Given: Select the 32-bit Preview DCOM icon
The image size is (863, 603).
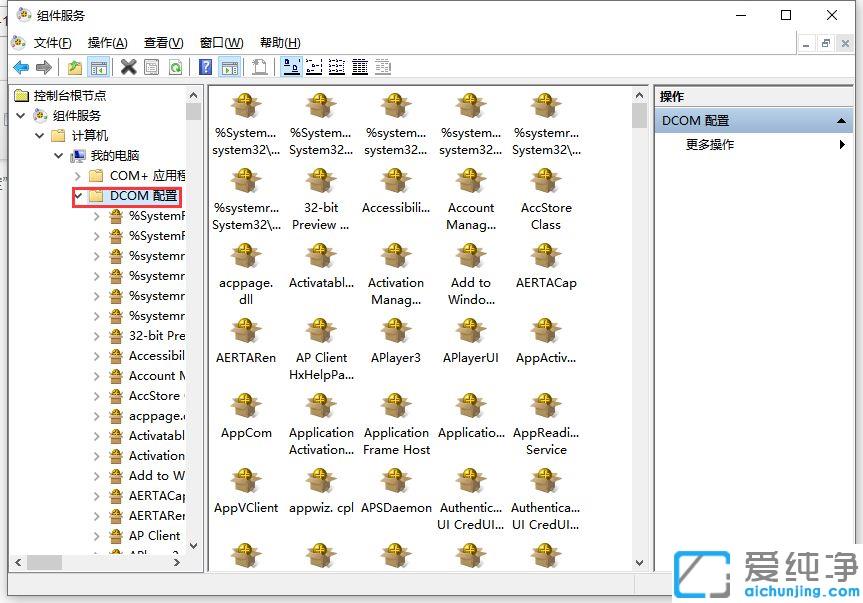Looking at the screenshot, I should (x=320, y=199).
